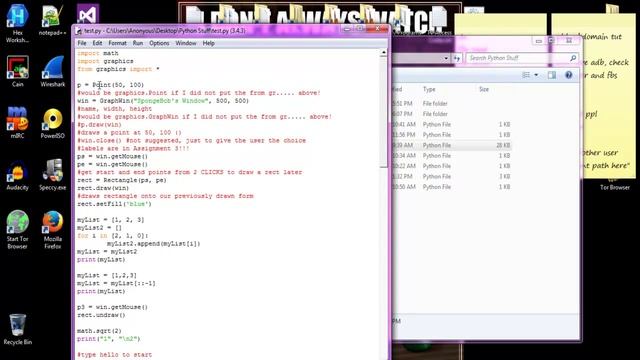Open the Window menu in IDLE
The image size is (640, 360).
pos(186,43)
